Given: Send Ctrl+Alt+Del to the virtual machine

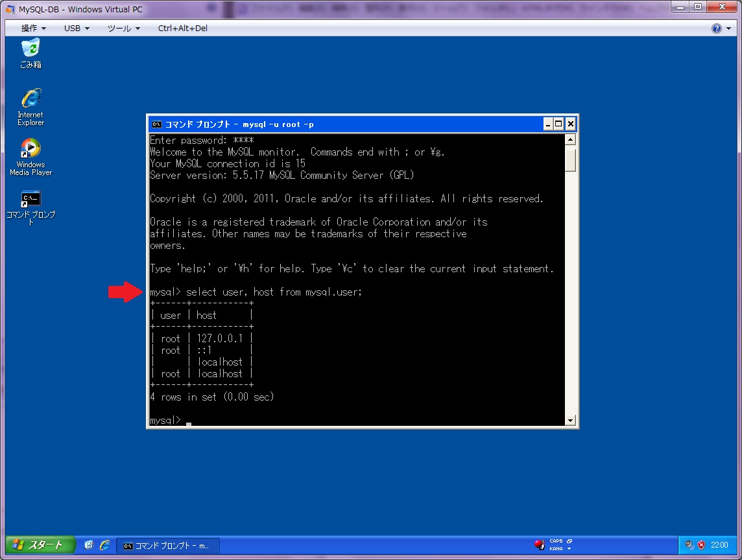Looking at the screenshot, I should [x=183, y=29].
